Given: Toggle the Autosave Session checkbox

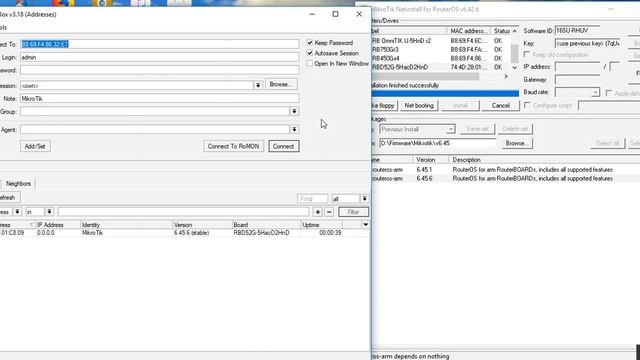Looking at the screenshot, I should click(310, 53).
